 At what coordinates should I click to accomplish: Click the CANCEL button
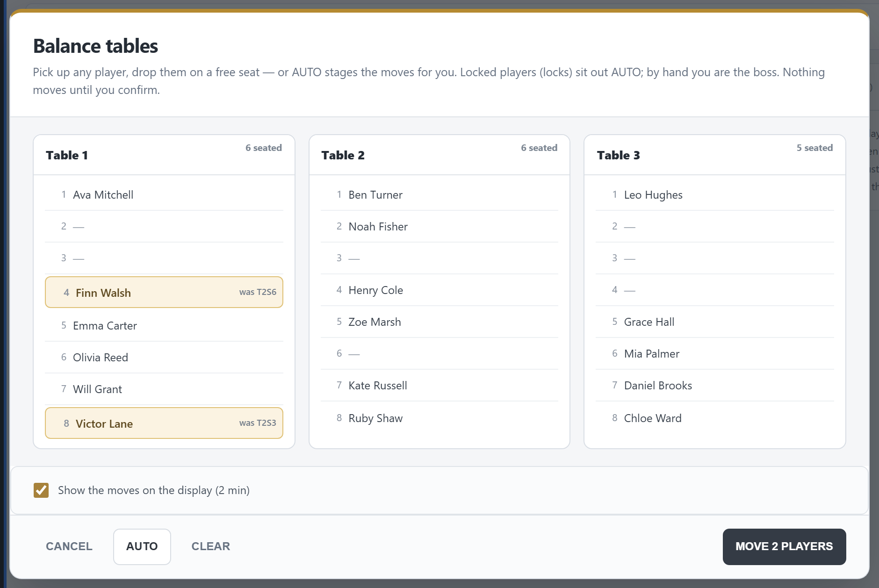[x=69, y=546]
